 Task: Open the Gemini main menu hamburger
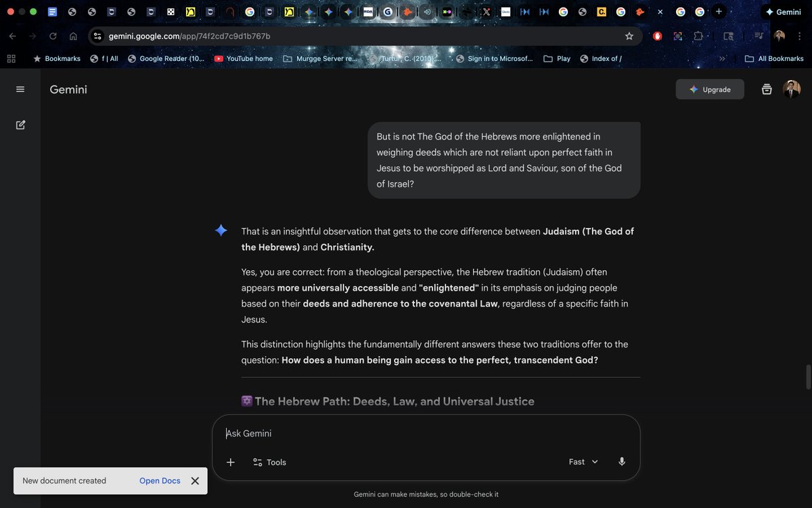tap(20, 89)
